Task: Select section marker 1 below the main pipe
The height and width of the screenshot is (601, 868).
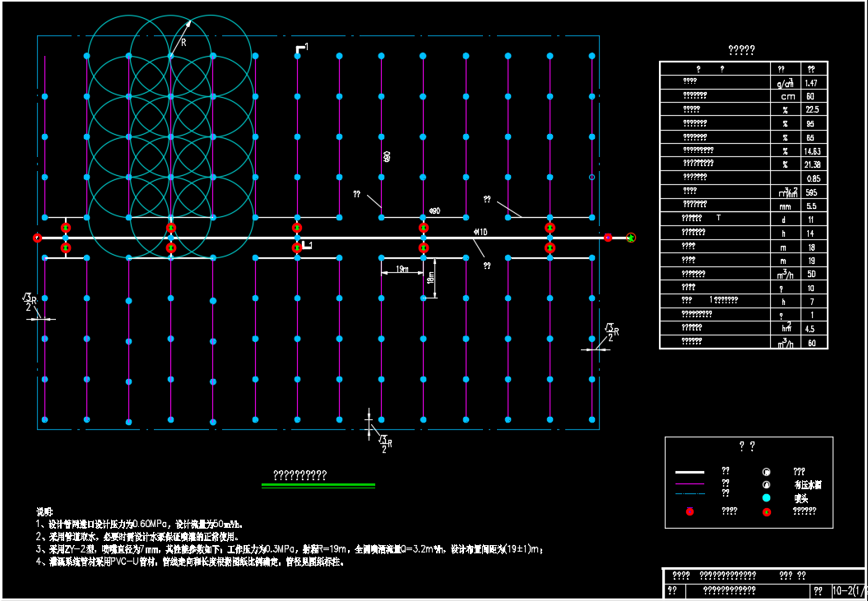Action: [x=304, y=245]
